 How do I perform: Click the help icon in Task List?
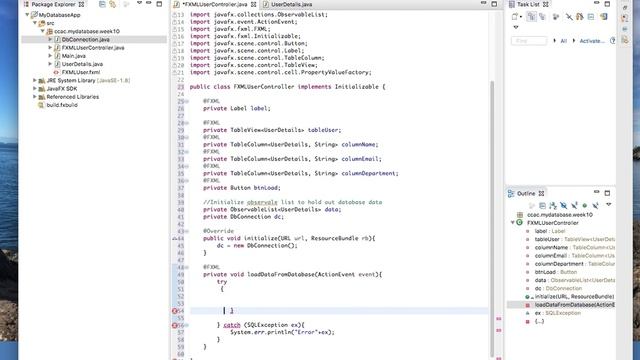click(x=612, y=41)
